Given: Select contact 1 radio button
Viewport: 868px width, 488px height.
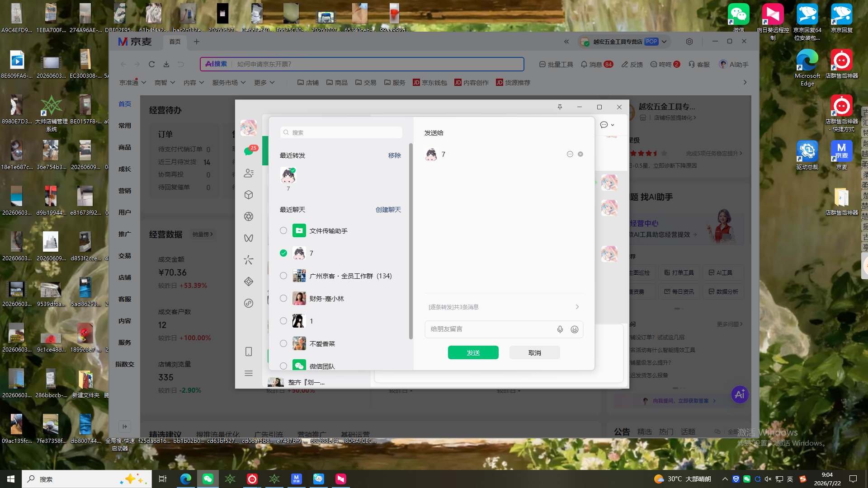Looking at the screenshot, I should coord(283,321).
